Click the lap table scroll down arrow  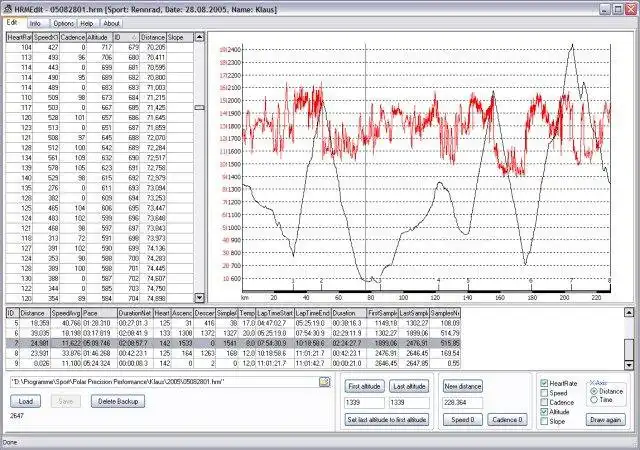coord(629,365)
